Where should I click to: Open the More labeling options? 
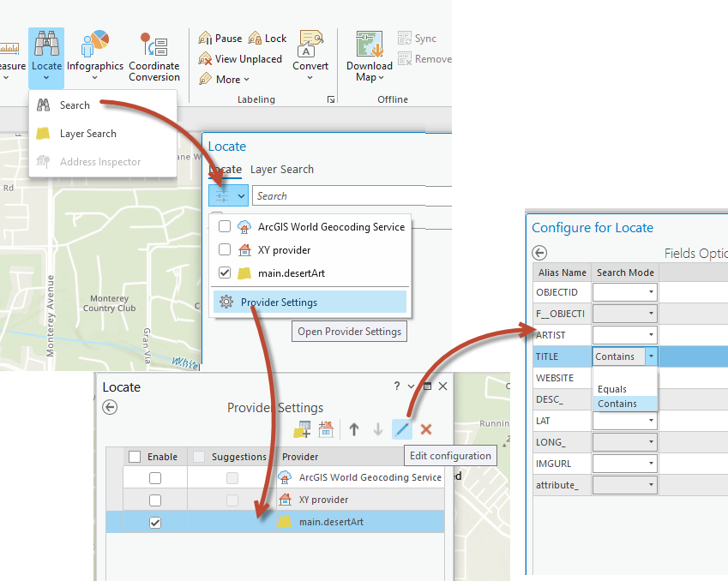[x=225, y=80]
